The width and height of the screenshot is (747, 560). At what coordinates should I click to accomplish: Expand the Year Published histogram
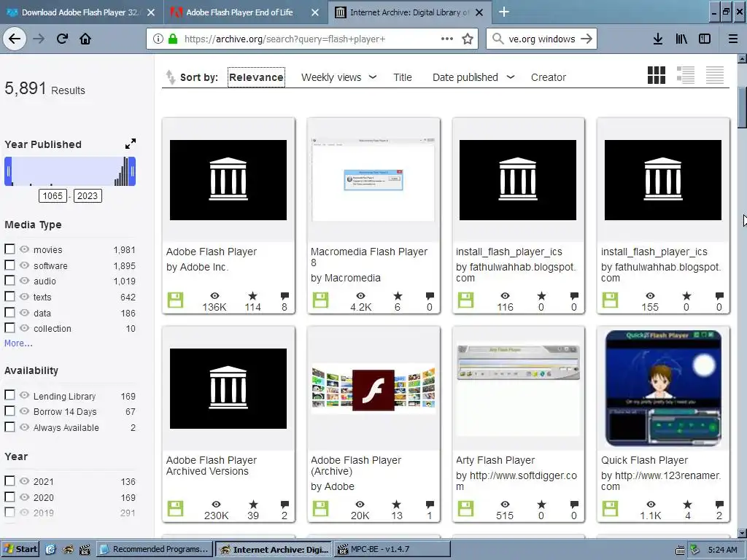(130, 144)
